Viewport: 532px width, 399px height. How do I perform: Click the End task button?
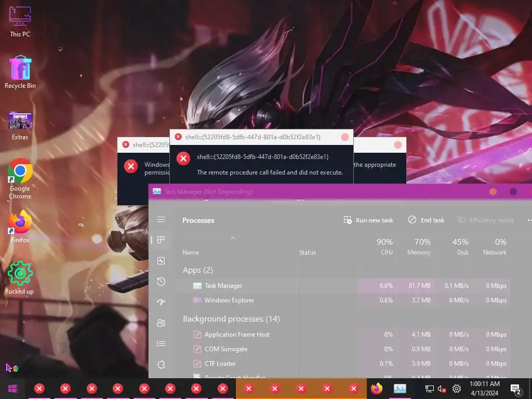[x=426, y=220]
